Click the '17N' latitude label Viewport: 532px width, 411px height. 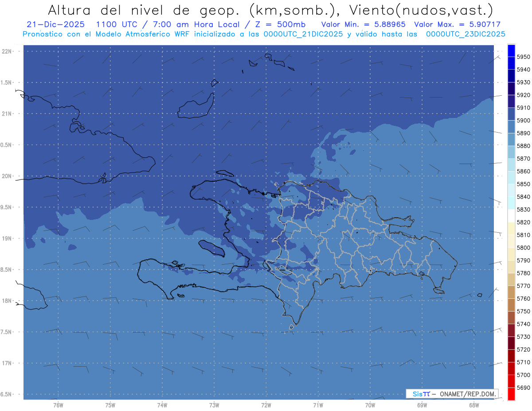pos(7,363)
